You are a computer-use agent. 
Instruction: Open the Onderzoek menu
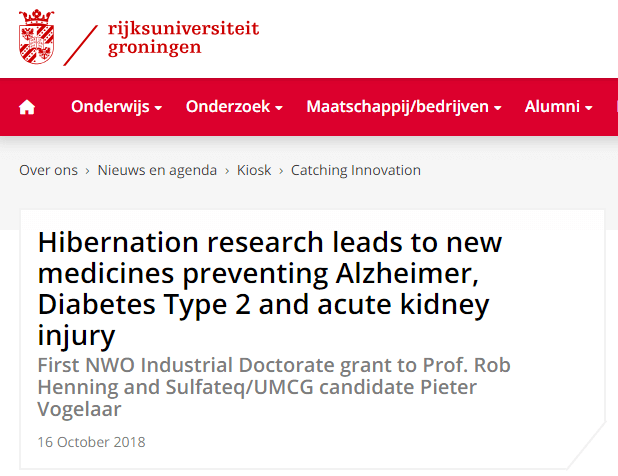pos(234,106)
